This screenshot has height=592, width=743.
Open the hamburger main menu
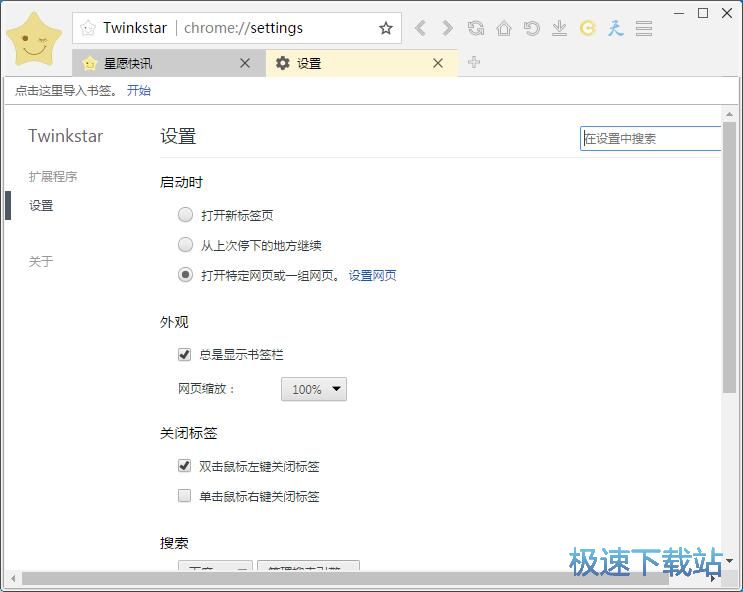click(644, 28)
